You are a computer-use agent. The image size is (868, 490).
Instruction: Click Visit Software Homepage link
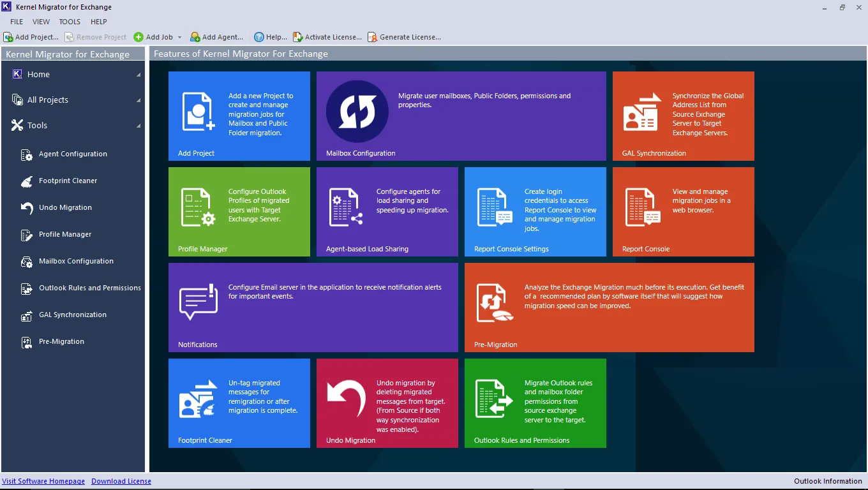[43, 481]
